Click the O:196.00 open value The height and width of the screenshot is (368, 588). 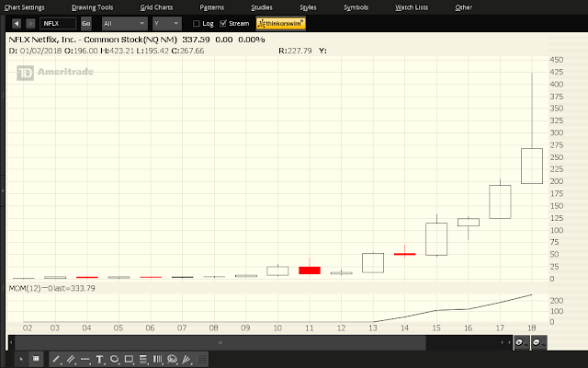(x=81, y=51)
